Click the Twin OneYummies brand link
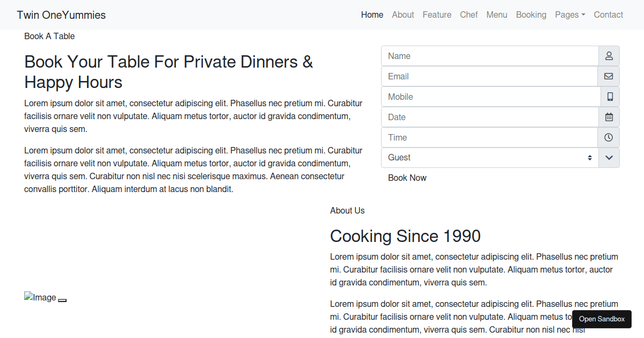 tap(61, 15)
